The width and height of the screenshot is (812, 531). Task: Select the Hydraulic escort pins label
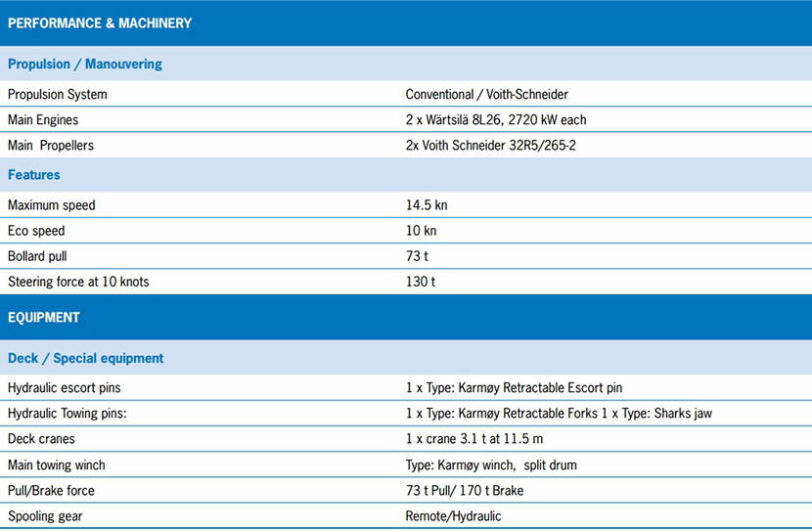coord(65,388)
